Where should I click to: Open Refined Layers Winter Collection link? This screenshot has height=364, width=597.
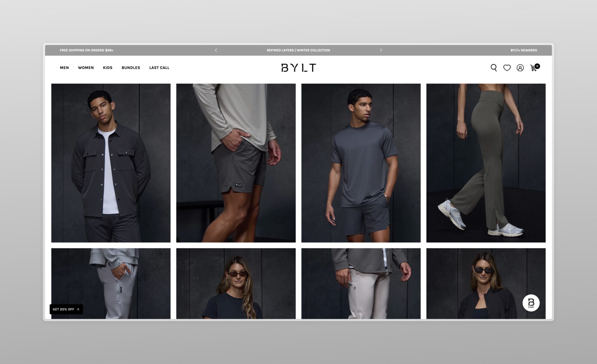[x=298, y=50]
